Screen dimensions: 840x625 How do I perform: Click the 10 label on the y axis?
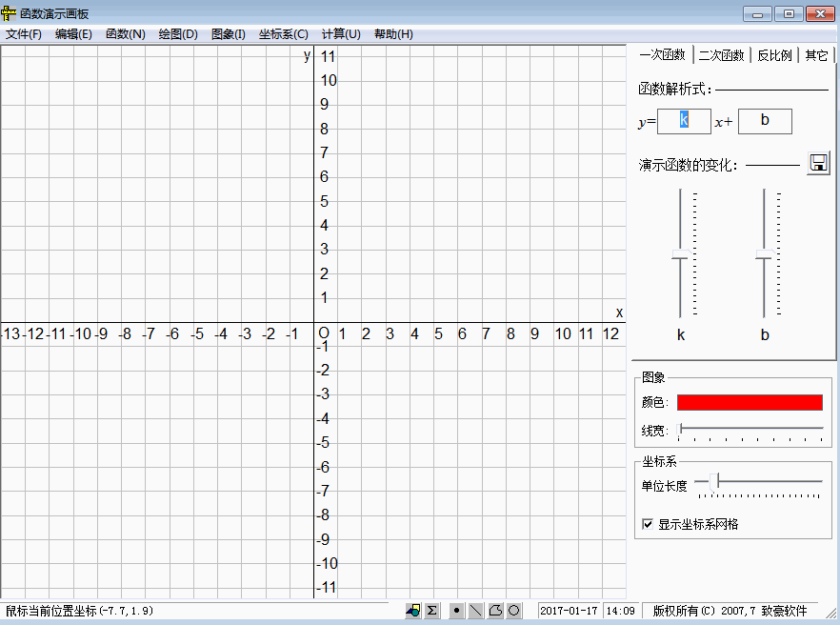329,80
